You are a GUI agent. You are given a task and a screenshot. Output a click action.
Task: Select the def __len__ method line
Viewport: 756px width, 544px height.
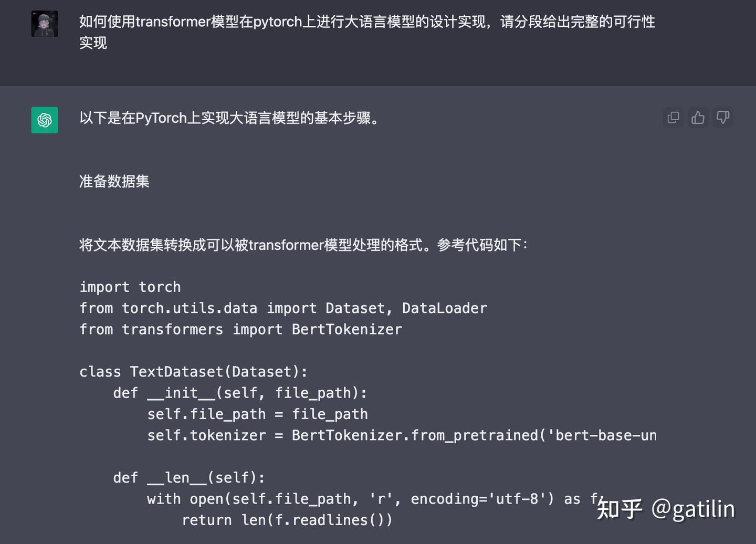(x=188, y=477)
